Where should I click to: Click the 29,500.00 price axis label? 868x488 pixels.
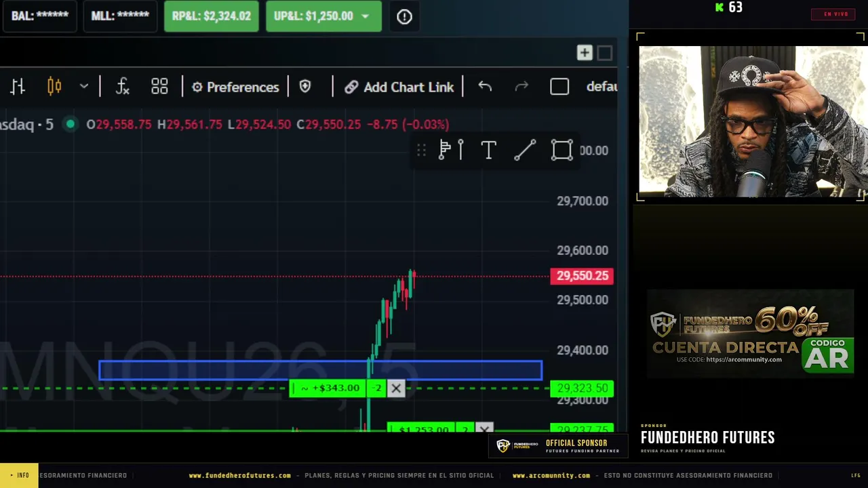583,300
